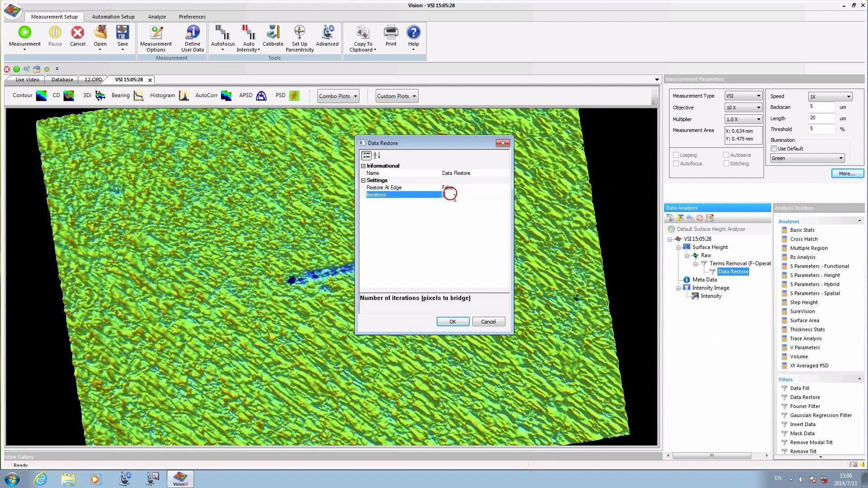Enable the Looping checkbox
Screen dimensions: 868x488
676,155
